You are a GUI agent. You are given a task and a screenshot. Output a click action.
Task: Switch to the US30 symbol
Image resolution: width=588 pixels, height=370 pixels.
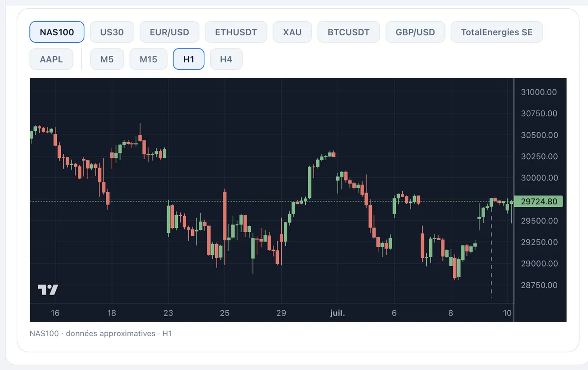click(112, 32)
